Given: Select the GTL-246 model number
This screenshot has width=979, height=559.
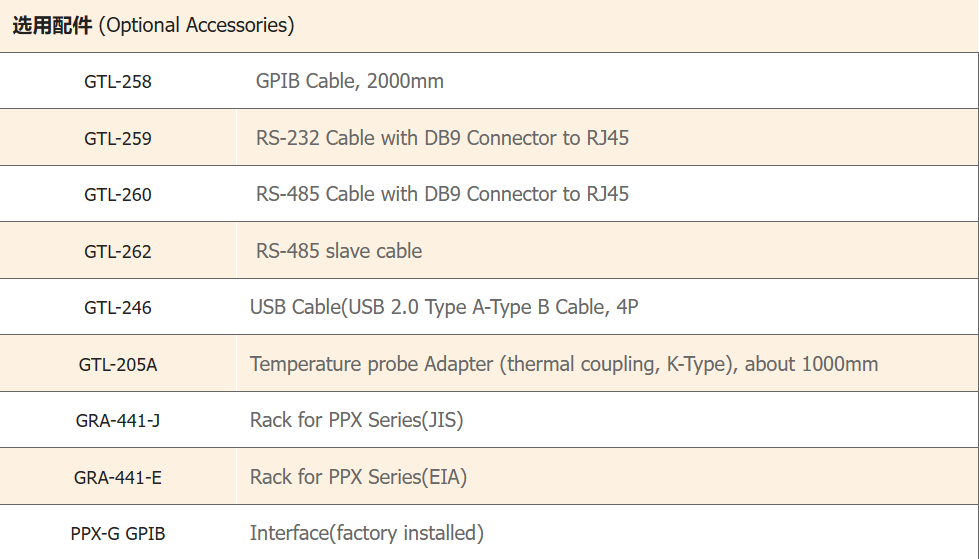Looking at the screenshot, I should point(118,308).
